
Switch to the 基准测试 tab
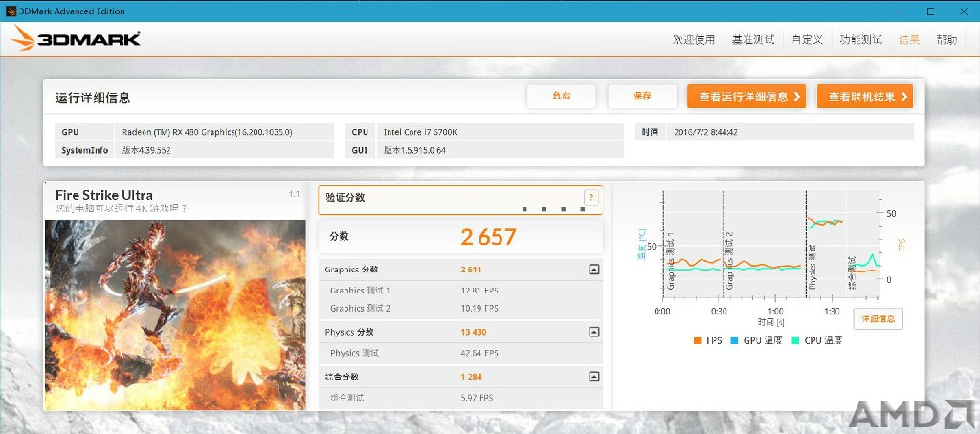pyautogui.click(x=753, y=40)
